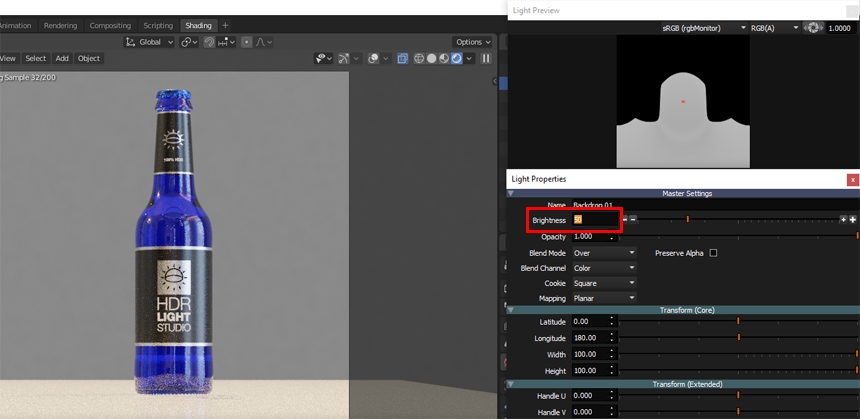Screen dimensions: 860x419
Task: Pause the viewport render preview
Action: coord(486,58)
